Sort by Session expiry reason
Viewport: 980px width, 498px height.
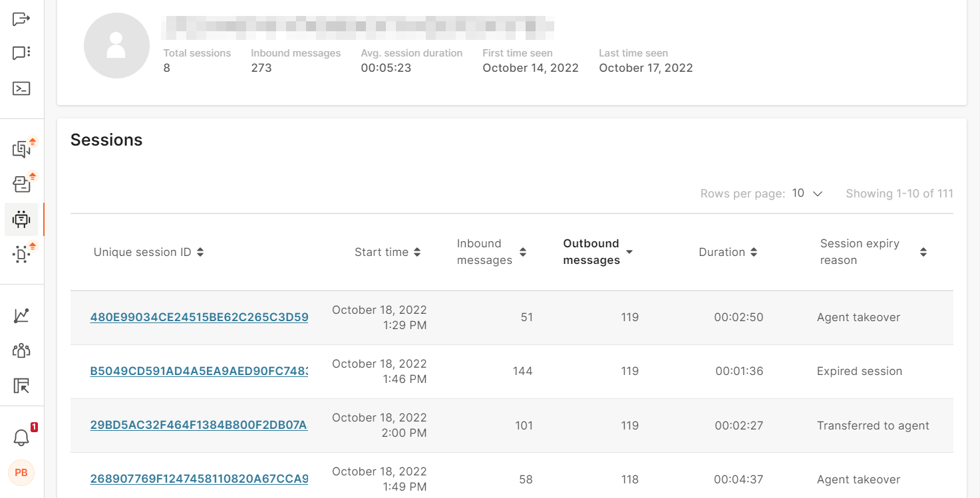pos(873,252)
